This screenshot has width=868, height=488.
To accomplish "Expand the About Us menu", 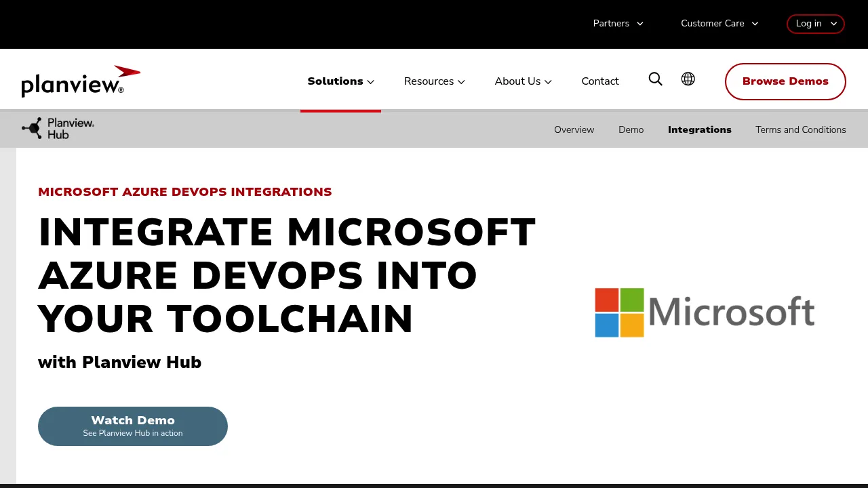I will pos(523,81).
